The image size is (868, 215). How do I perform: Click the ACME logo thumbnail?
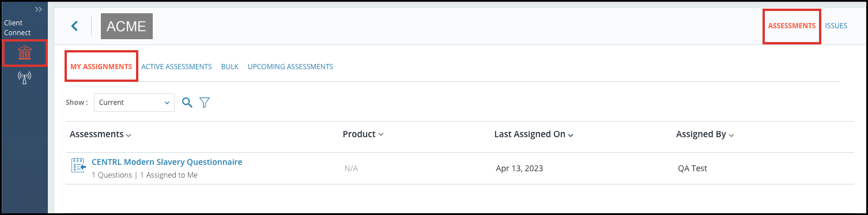pos(127,26)
